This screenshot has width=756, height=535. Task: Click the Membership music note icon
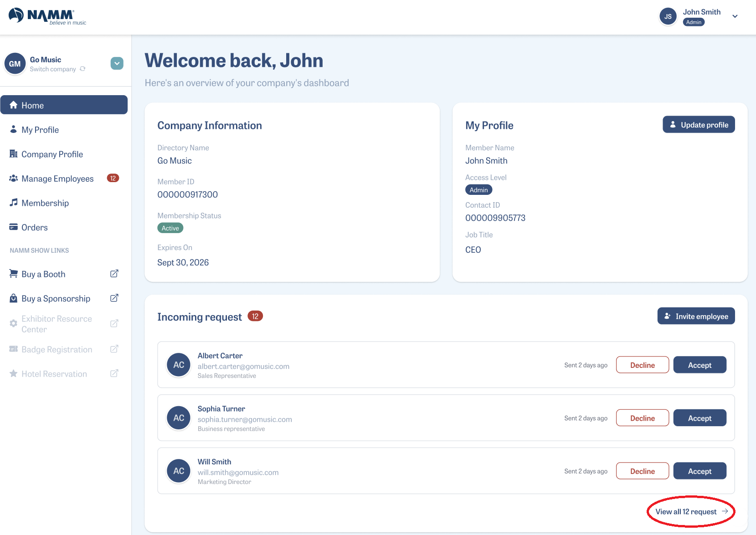coord(14,203)
